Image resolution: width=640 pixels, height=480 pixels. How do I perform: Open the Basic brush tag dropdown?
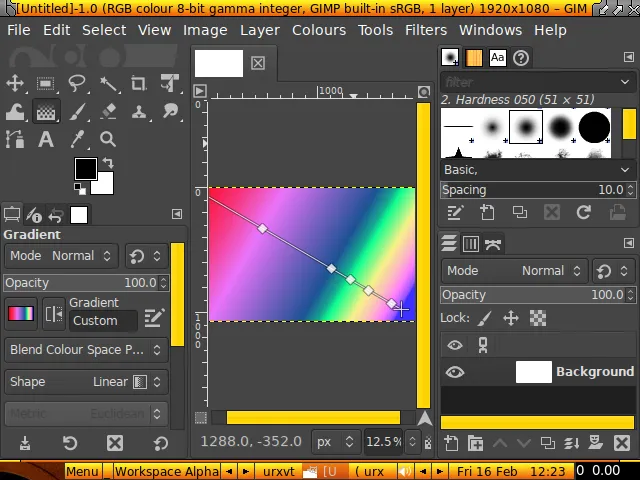pos(538,169)
